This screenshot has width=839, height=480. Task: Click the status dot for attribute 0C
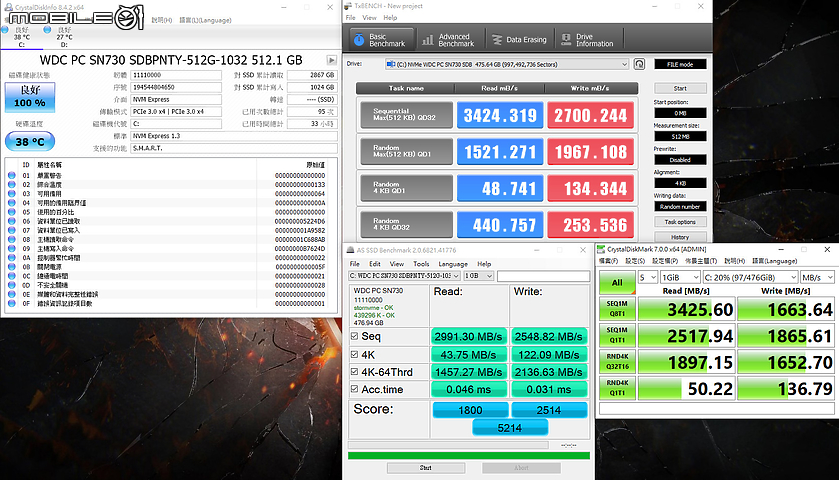click(12, 276)
